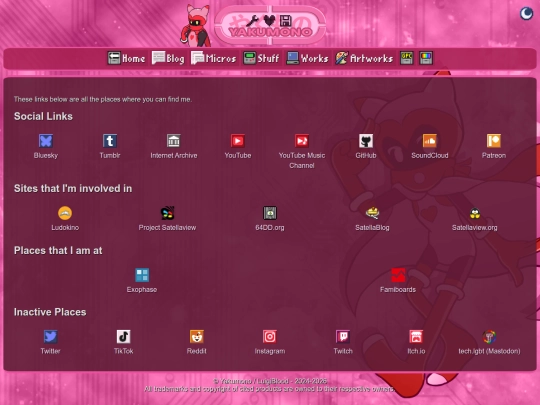This screenshot has width=540, height=405.
Task: Follow the Itch.io text link
Action: click(x=416, y=351)
